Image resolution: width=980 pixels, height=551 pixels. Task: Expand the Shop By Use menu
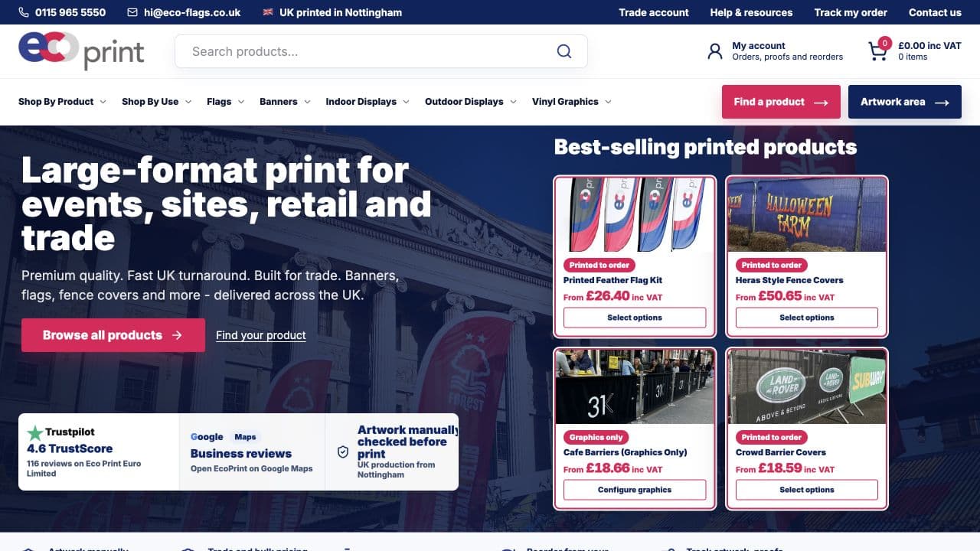156,102
